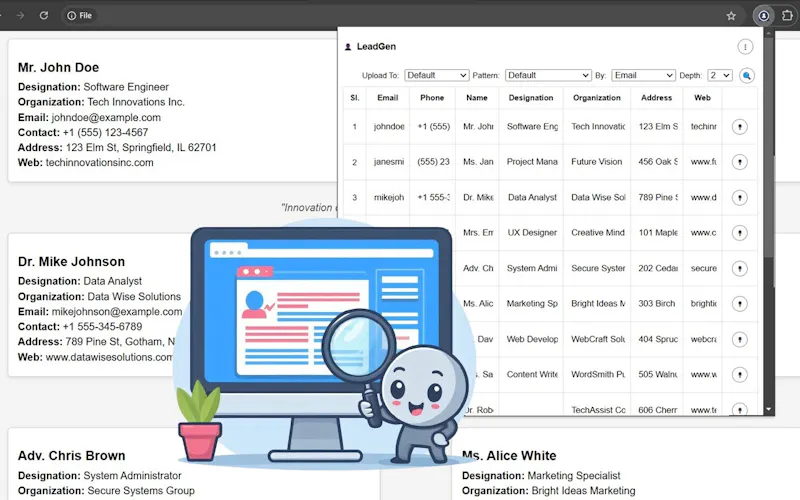Select the Secure Syster organization cell
The width and height of the screenshot is (800, 500).
click(x=597, y=268)
